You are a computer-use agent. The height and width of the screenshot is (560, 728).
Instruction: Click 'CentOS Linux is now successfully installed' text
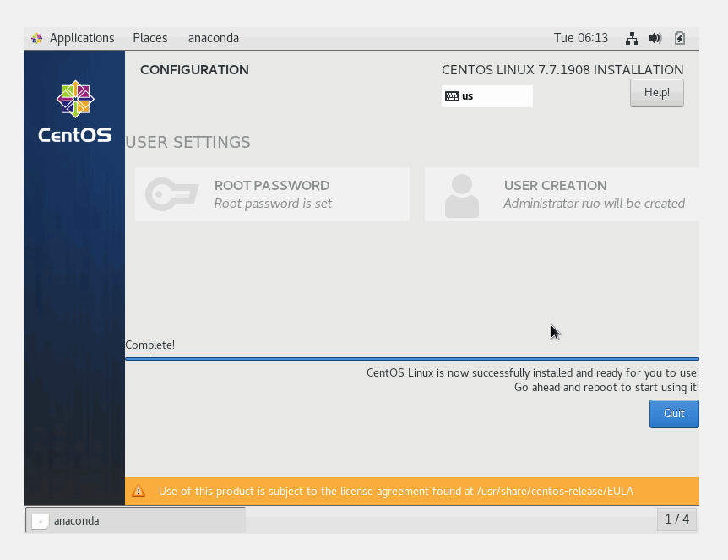533,372
